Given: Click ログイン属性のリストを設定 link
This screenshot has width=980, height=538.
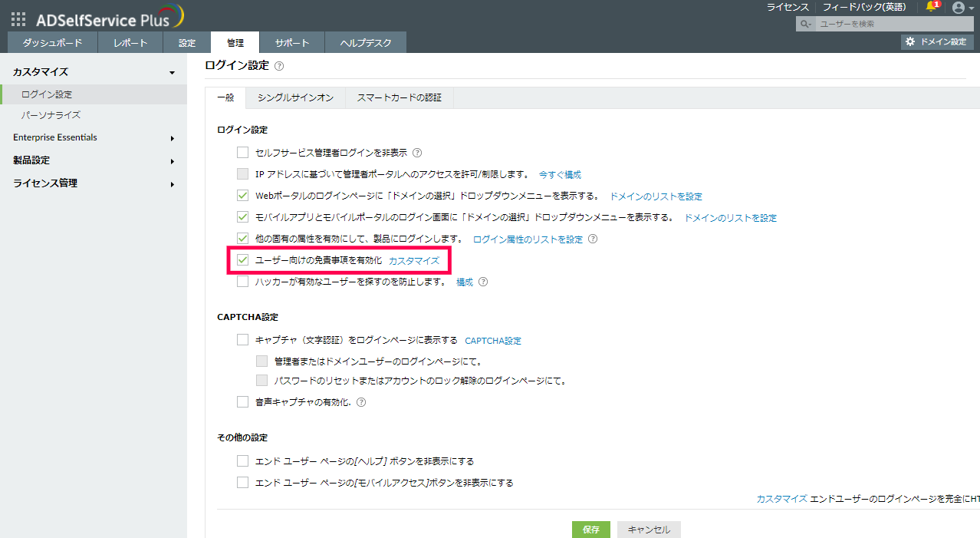Looking at the screenshot, I should pyautogui.click(x=528, y=239).
